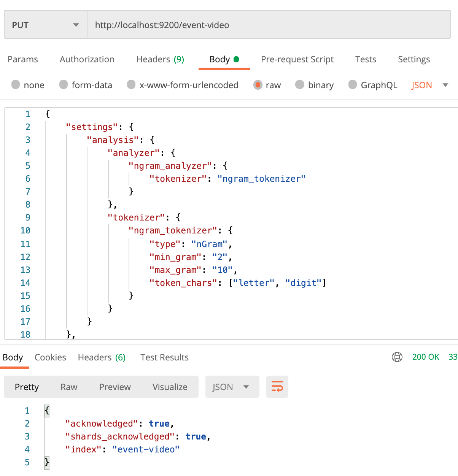Click the network globe icon
This screenshot has width=458, height=476.
coord(397,357)
